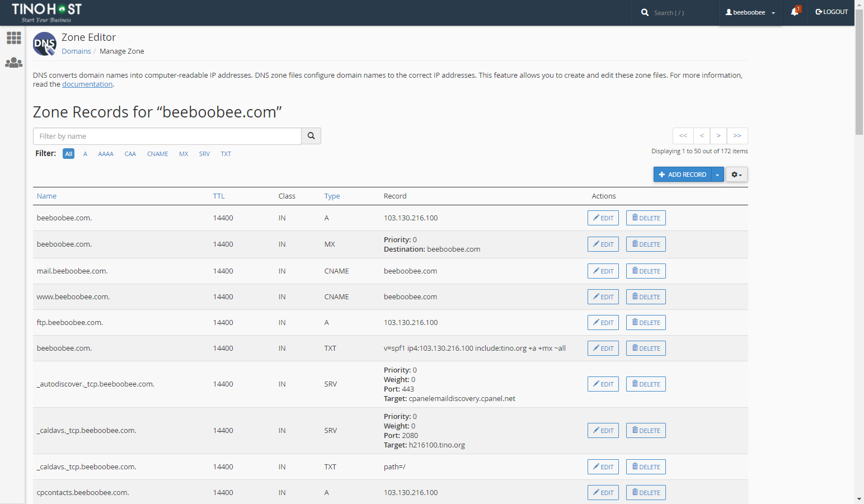Go to last page of records
Viewport: 864px width, 504px height.
coord(738,136)
